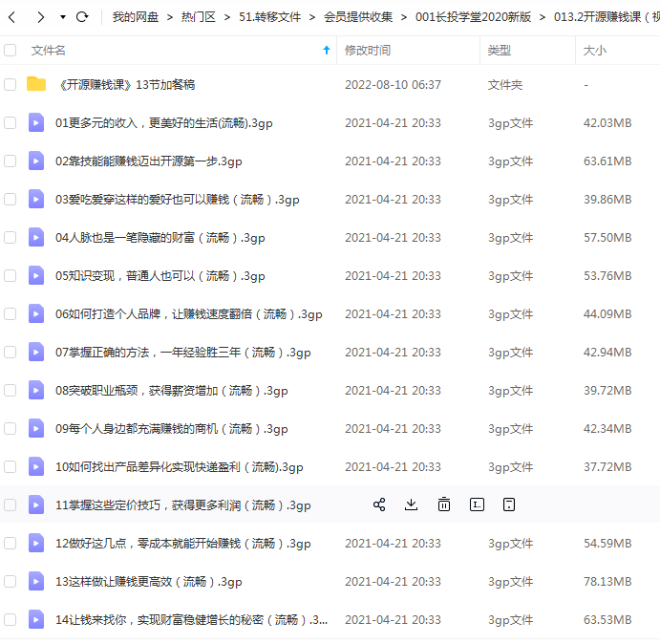
Task: Download the 11掌握这些定价技巧 file
Action: 412,504
